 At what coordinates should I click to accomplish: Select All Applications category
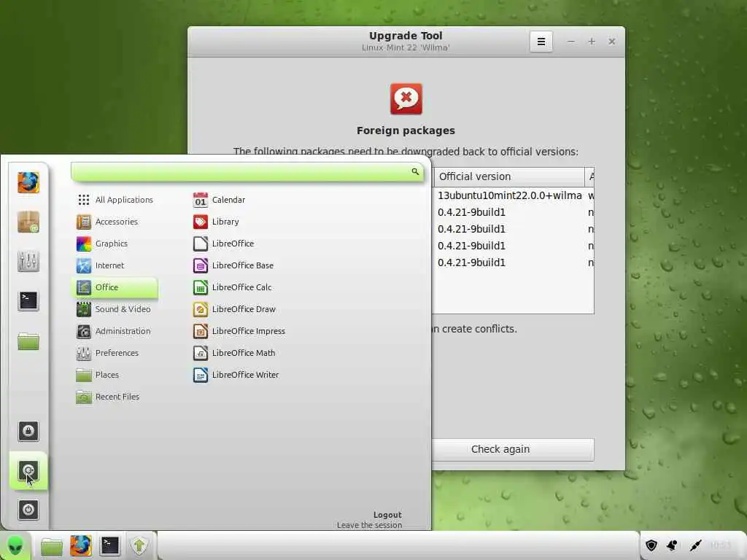[115, 200]
